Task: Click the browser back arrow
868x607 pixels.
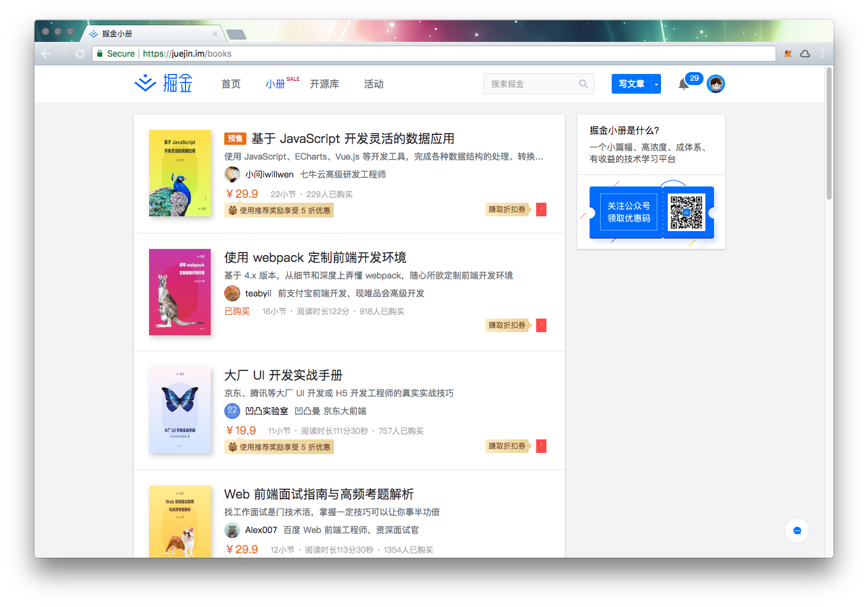Action: point(46,54)
